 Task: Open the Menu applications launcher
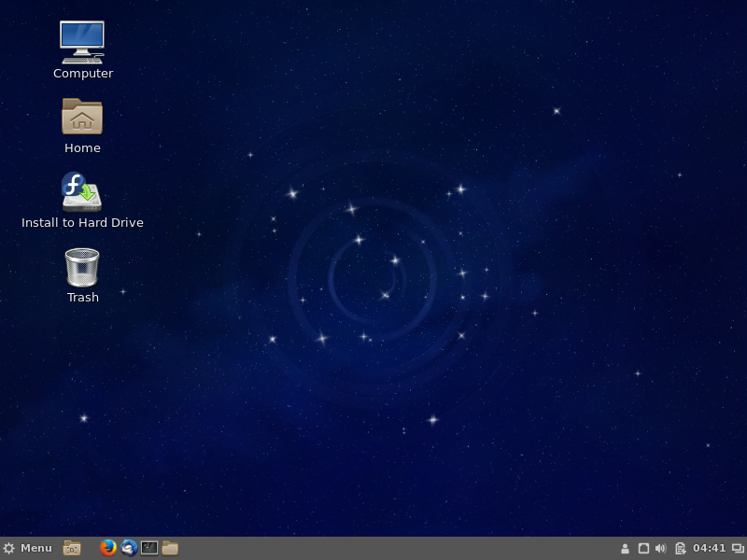point(28,548)
